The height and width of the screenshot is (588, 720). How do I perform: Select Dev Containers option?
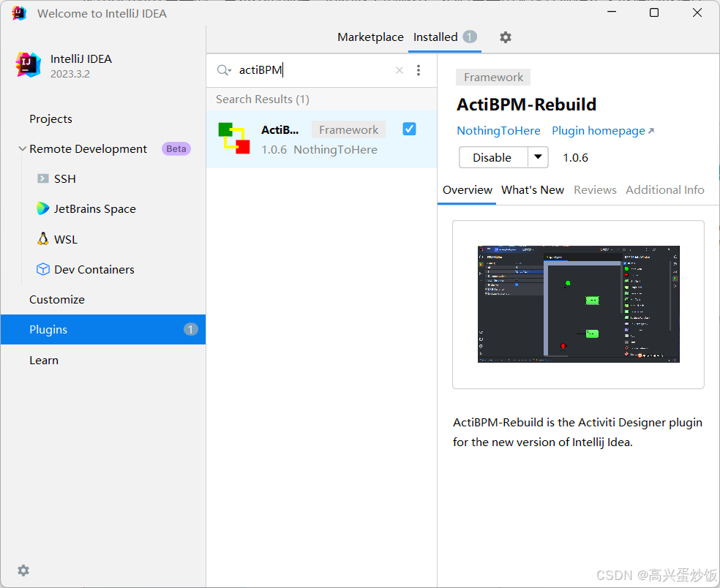(94, 269)
